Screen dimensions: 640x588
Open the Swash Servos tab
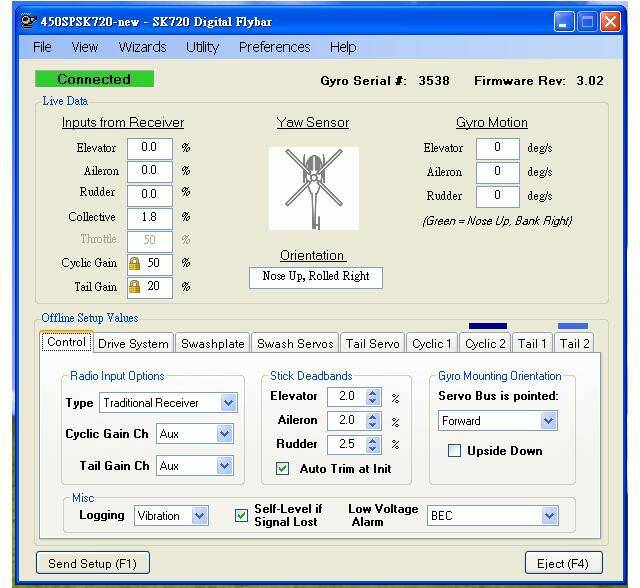(x=295, y=344)
